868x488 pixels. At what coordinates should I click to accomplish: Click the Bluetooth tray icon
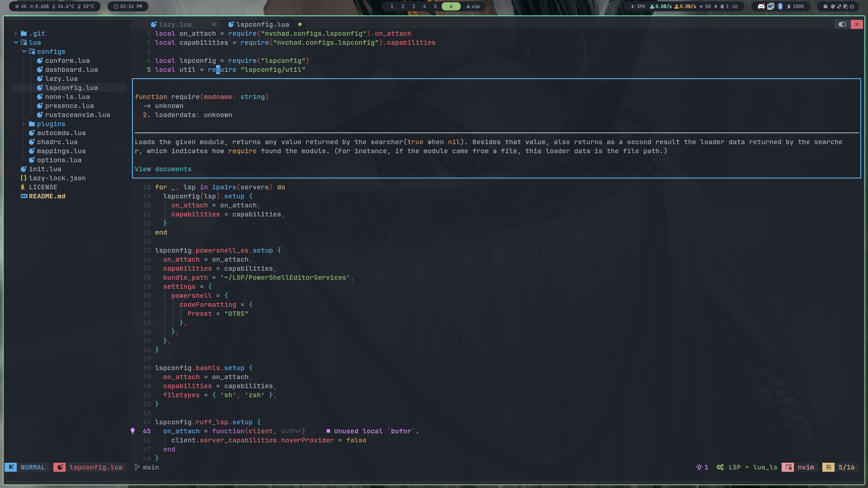780,6
